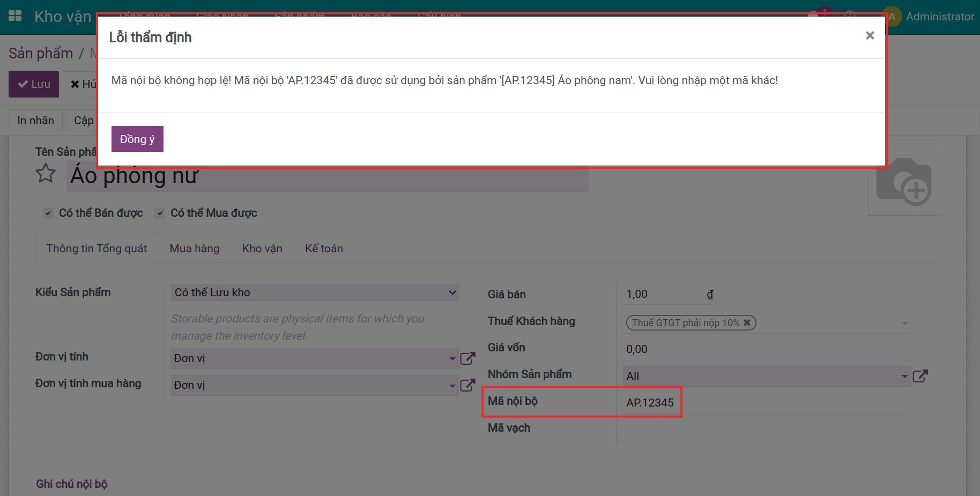Open the Đơn vị tính dropdown arrow
Viewport: 980px width, 496px height.
click(452, 358)
